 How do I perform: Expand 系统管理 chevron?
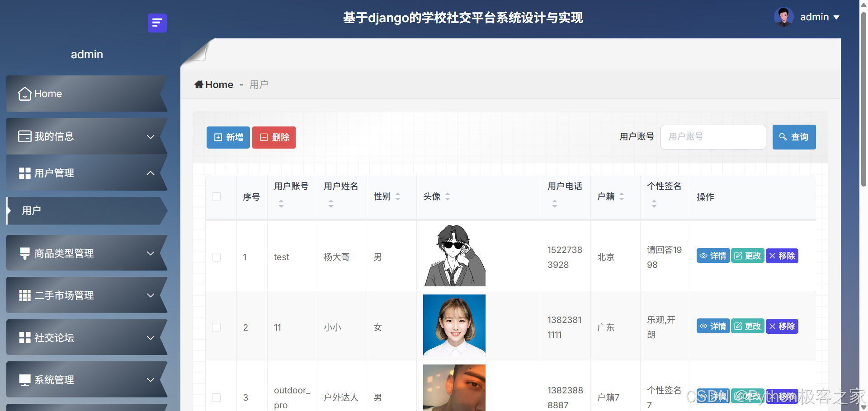[x=151, y=380]
